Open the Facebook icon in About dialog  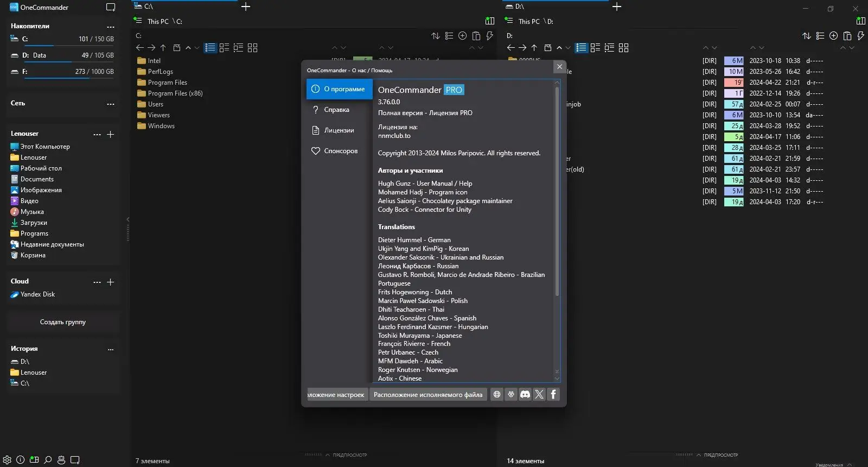tap(553, 394)
